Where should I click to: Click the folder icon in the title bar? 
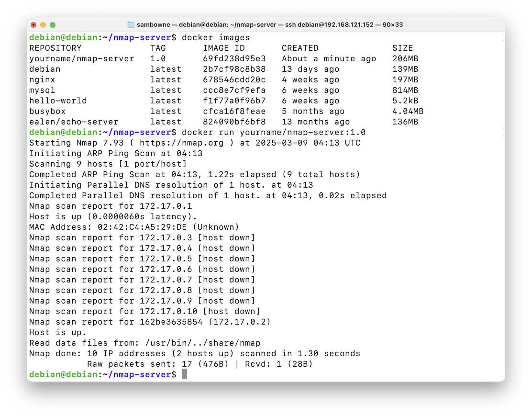(x=131, y=24)
